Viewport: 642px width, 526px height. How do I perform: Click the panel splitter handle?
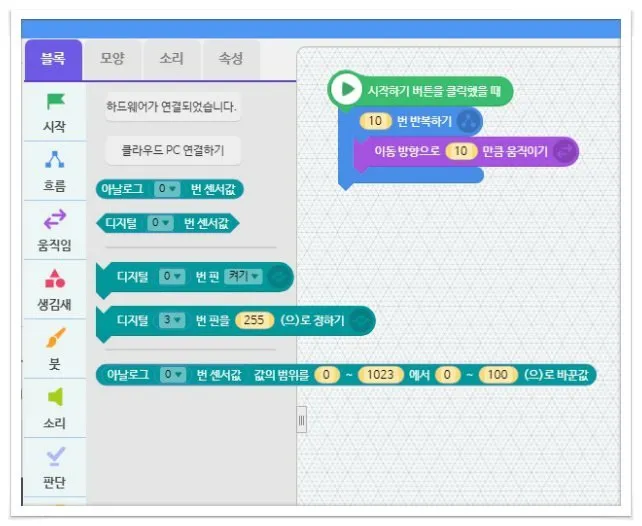[302, 420]
